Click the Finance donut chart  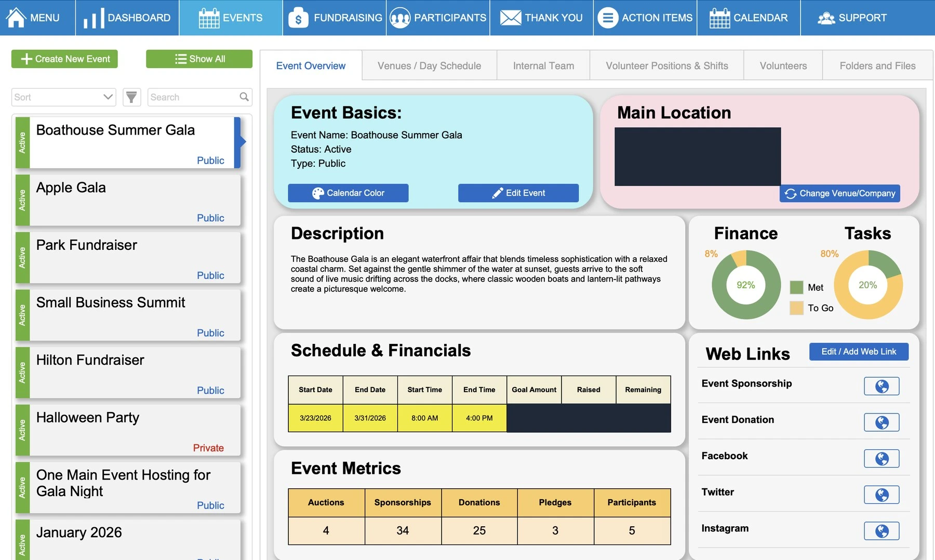coord(746,285)
